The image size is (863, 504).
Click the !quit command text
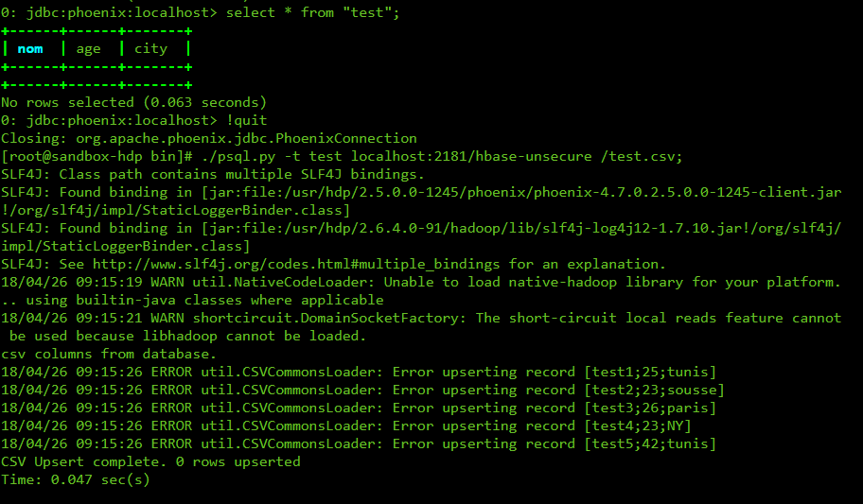[247, 120]
